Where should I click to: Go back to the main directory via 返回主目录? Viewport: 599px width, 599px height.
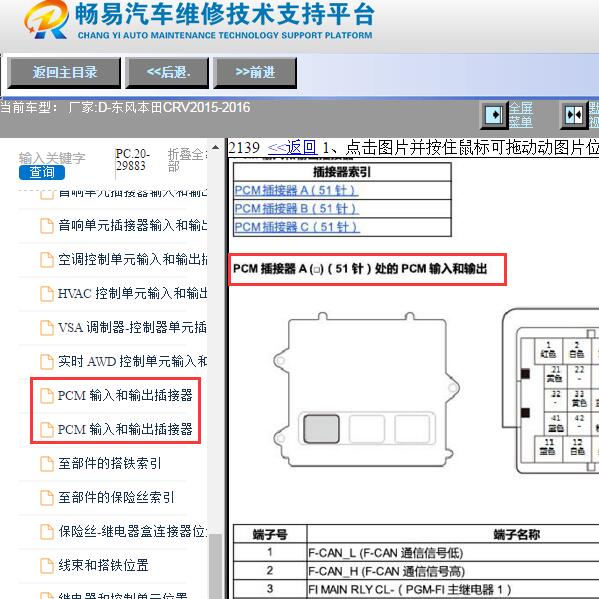(x=64, y=73)
